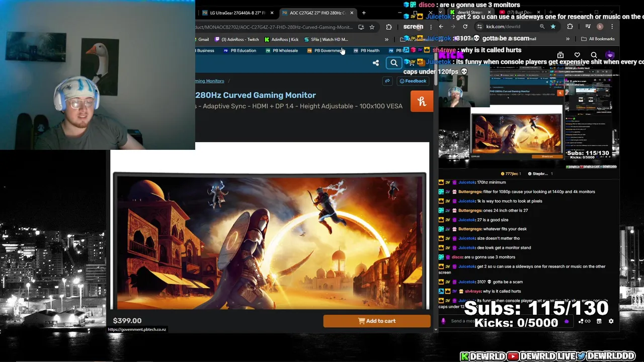The width and height of the screenshot is (644, 362).
Task: Click the install app icon in address bar
Action: coord(361,27)
